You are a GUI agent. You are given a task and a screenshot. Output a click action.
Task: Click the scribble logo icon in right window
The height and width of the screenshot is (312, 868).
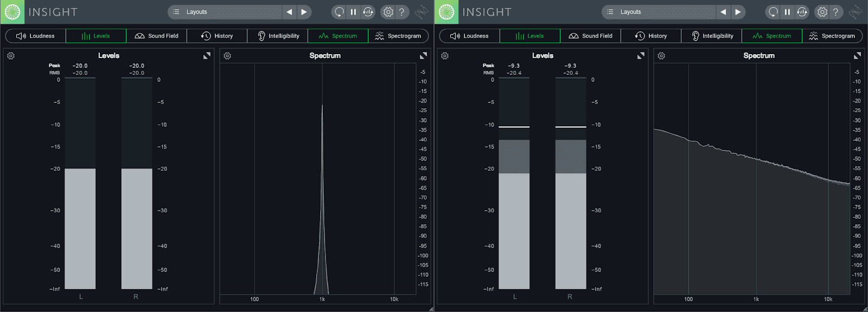[856, 12]
